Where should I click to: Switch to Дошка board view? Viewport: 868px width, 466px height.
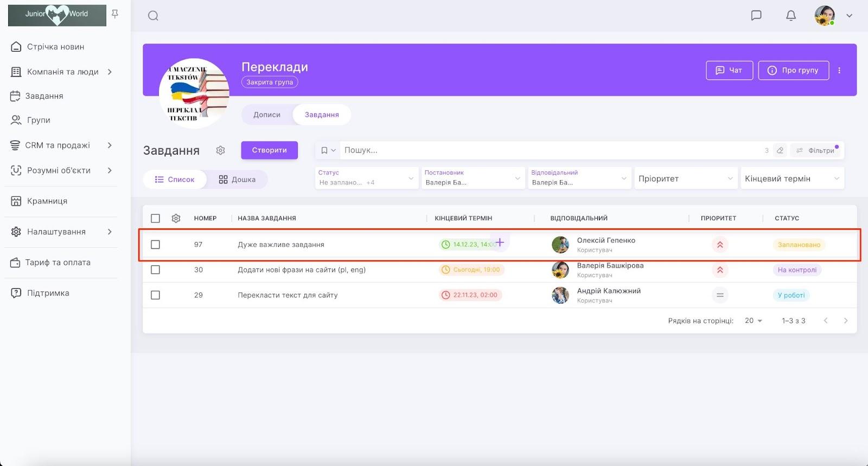click(237, 180)
